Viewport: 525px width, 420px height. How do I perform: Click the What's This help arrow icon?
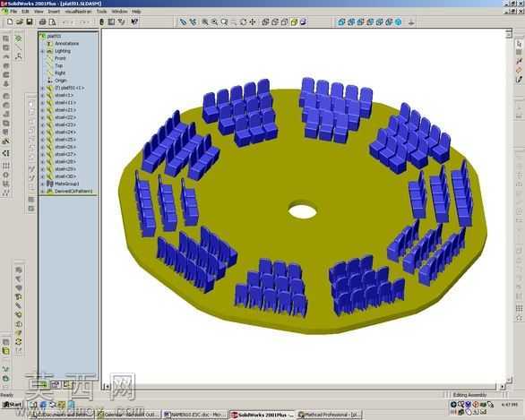(134, 21)
